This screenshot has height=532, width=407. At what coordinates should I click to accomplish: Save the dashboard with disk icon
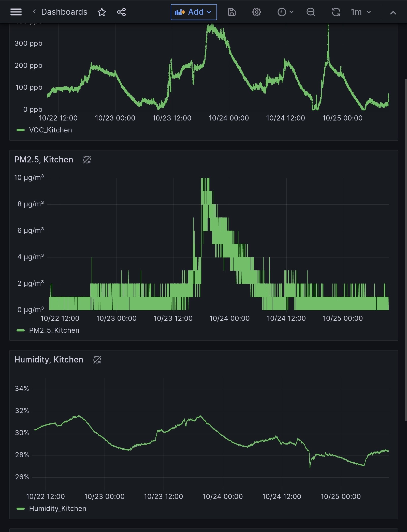point(231,12)
